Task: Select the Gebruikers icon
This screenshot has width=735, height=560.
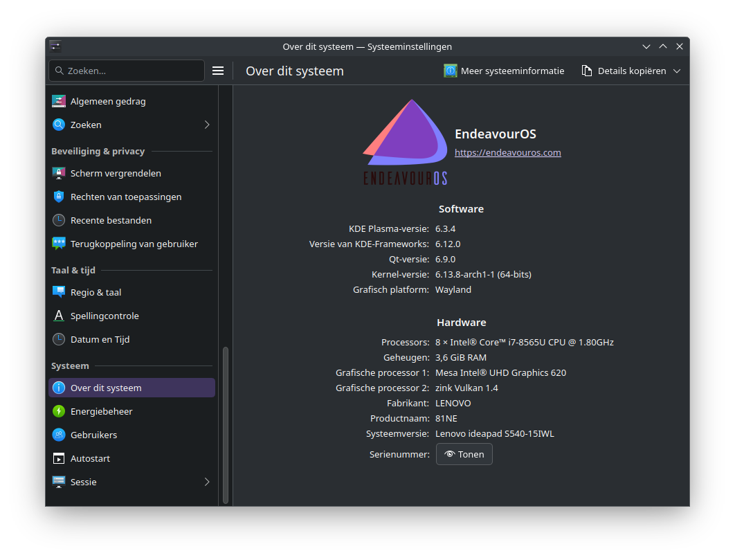Action: click(59, 435)
